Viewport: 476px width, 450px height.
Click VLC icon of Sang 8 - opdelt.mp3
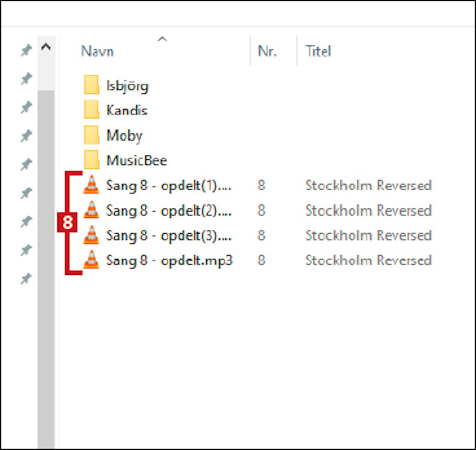[91, 260]
